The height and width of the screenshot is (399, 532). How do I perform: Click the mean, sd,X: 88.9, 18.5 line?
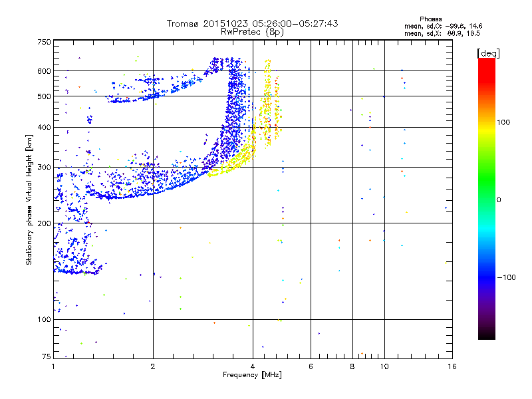[442, 33]
